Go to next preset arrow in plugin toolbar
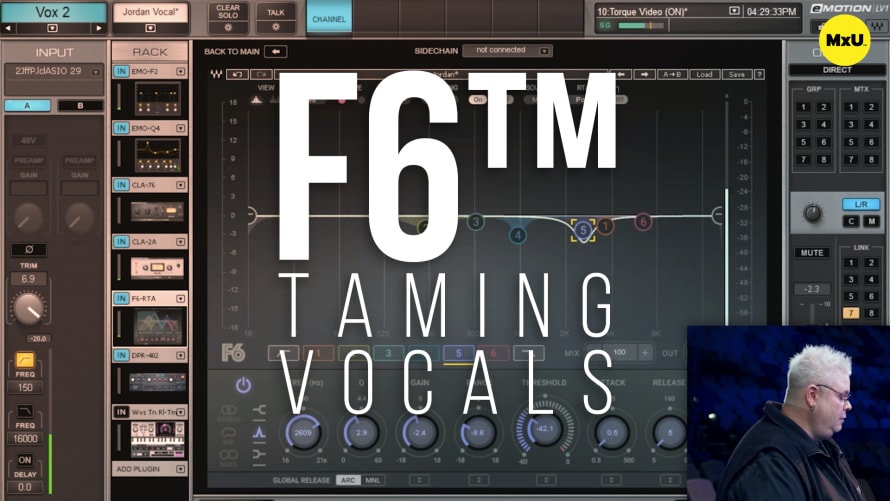The width and height of the screenshot is (890, 501). pos(644,74)
